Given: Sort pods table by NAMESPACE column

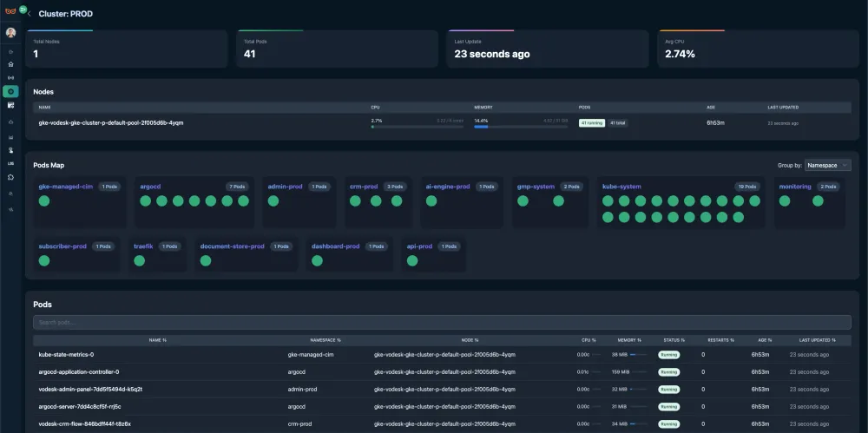Looking at the screenshot, I should pyautogui.click(x=325, y=340).
